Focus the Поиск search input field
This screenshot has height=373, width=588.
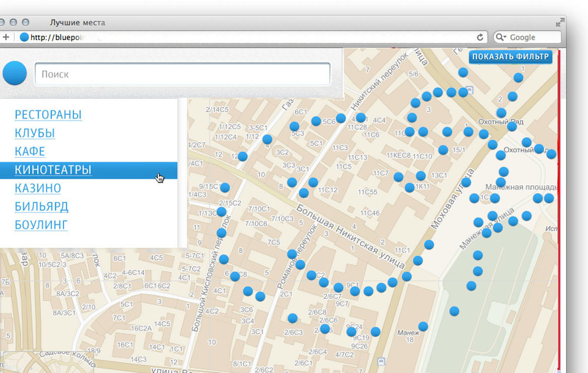182,74
